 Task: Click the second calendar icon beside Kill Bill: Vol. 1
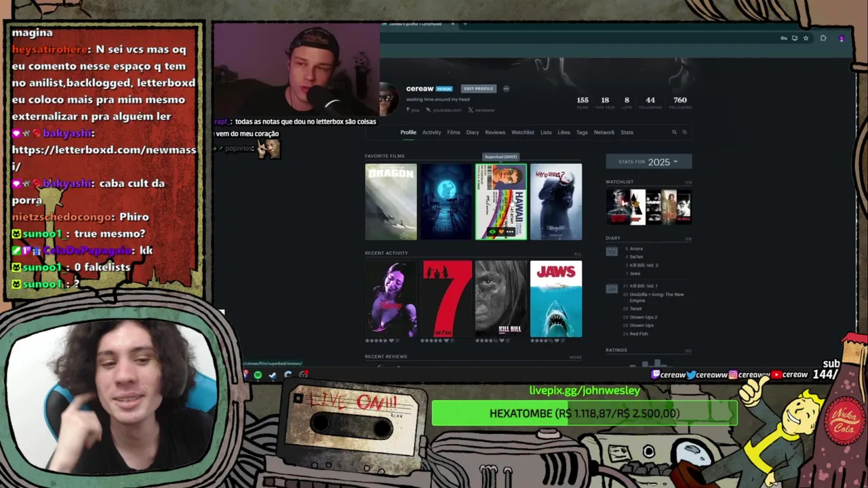coord(612,288)
